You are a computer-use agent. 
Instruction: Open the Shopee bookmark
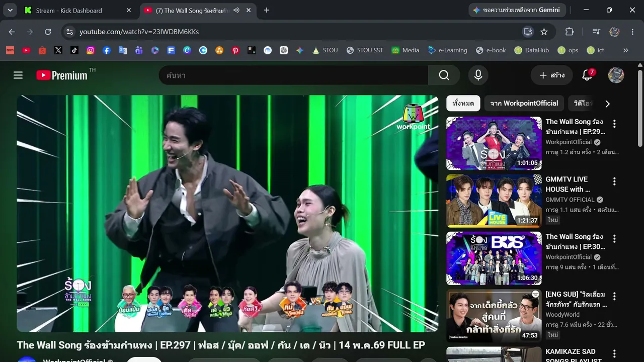click(42, 50)
